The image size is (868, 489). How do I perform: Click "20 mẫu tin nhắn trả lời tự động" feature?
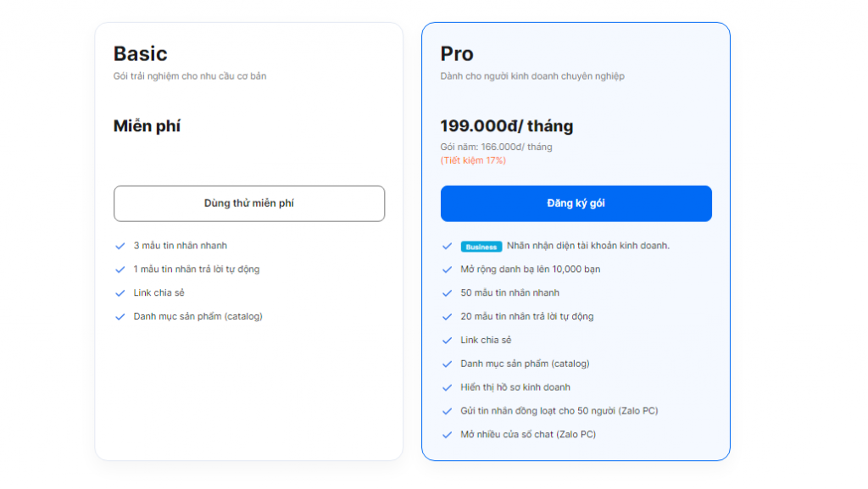coord(526,316)
